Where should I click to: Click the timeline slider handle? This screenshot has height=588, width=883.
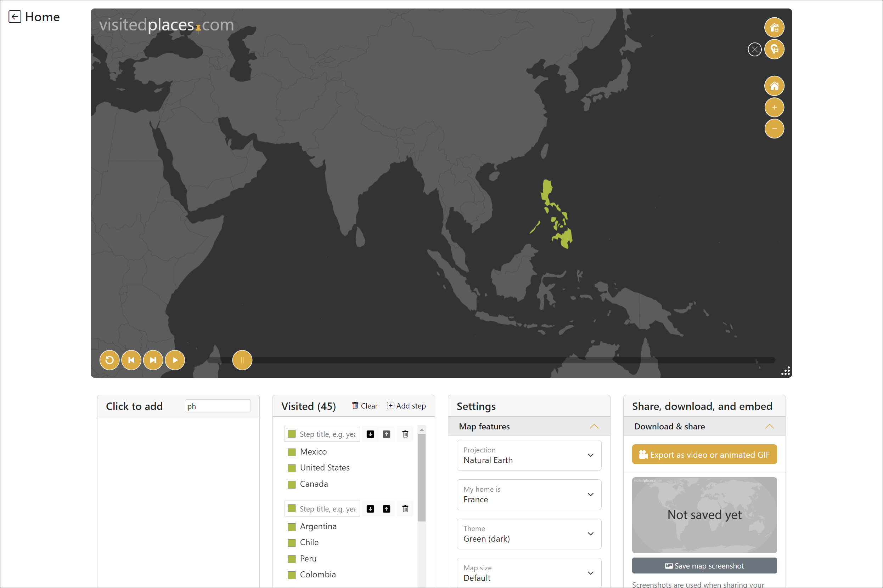click(x=242, y=360)
